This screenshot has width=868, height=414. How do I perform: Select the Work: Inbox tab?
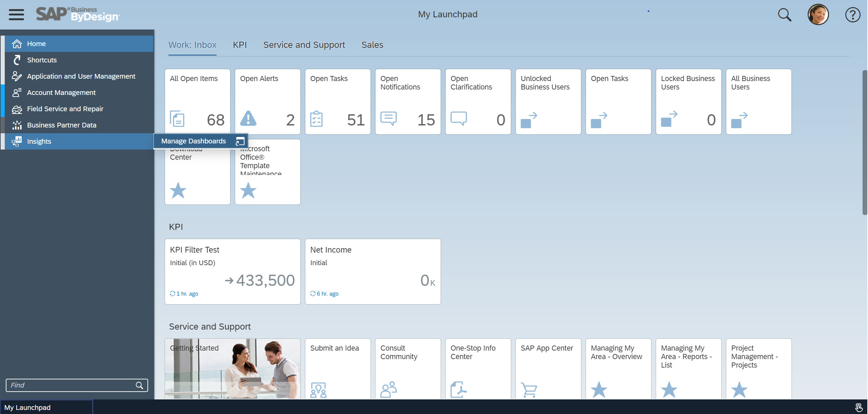click(192, 45)
